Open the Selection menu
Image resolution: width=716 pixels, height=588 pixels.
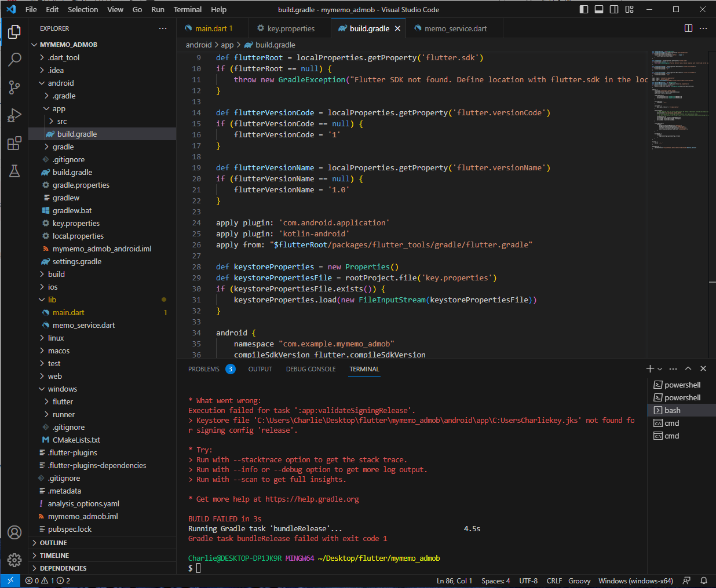tap(83, 9)
